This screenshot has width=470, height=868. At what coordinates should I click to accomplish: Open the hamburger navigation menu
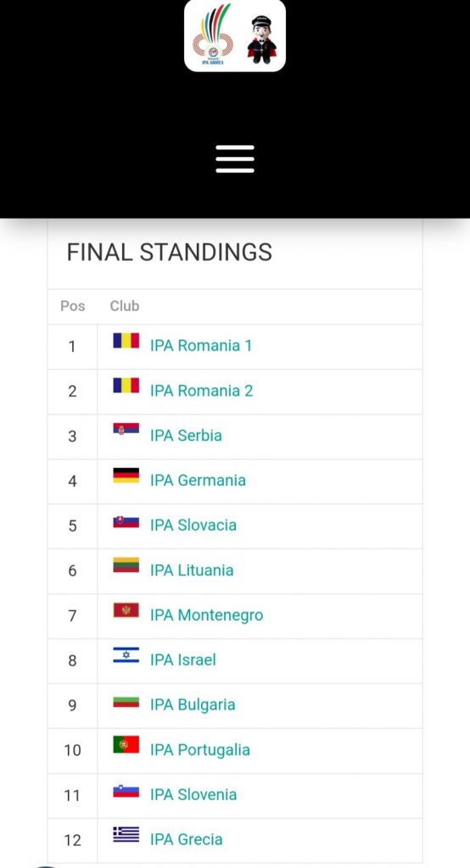pos(235,159)
